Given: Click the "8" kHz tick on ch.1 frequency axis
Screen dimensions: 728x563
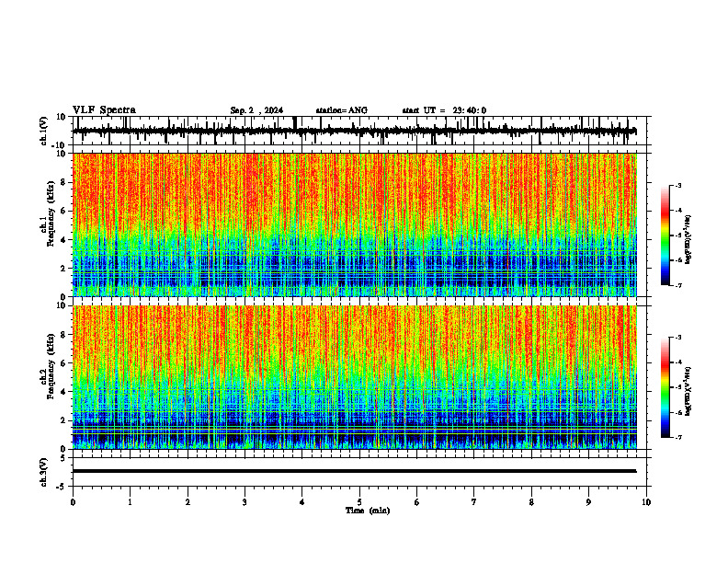Looking at the screenshot, I should click(x=63, y=182).
